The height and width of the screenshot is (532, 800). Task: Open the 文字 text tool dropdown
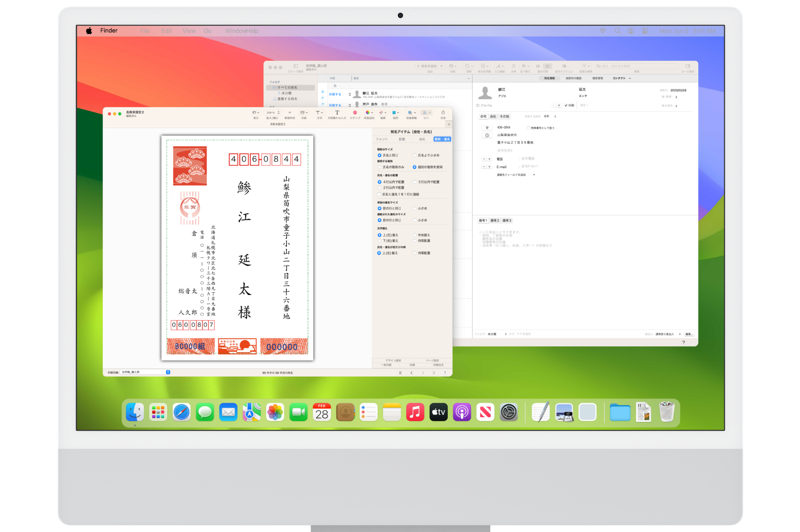(x=319, y=113)
